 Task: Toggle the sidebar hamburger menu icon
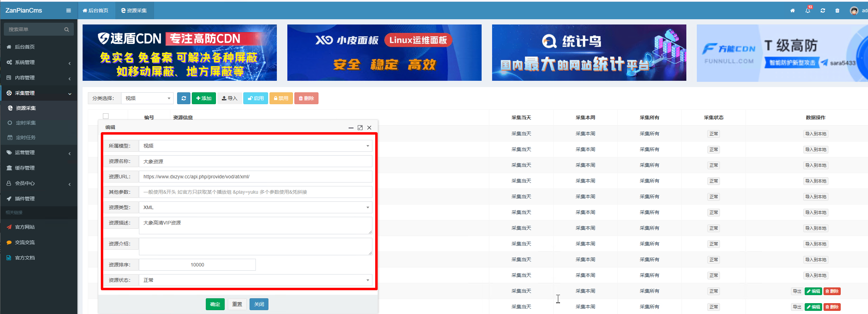coord(69,10)
